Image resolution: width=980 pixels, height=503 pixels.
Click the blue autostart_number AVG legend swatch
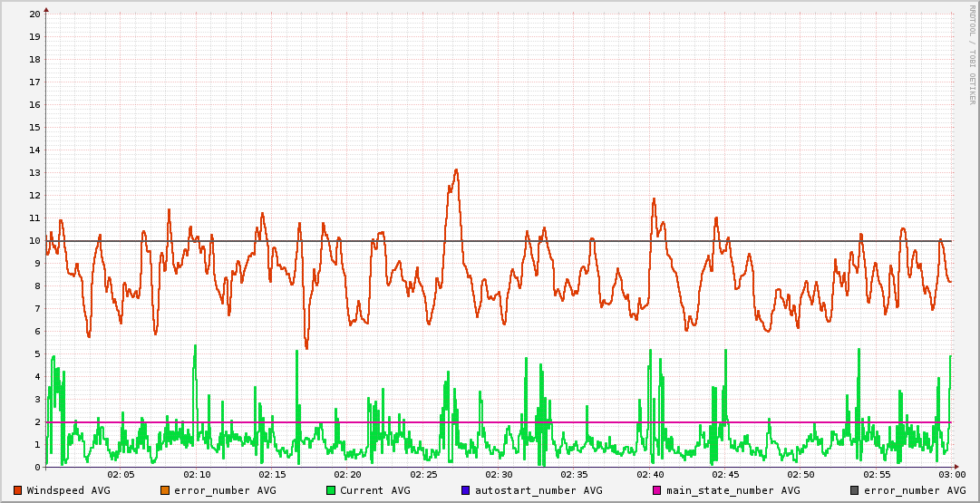pyautogui.click(x=465, y=490)
